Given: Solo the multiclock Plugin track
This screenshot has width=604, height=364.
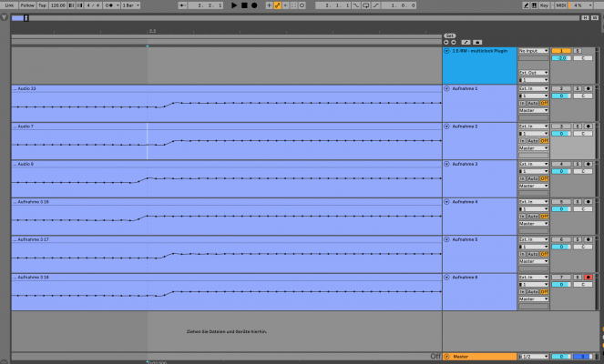Looking at the screenshot, I should 578,51.
